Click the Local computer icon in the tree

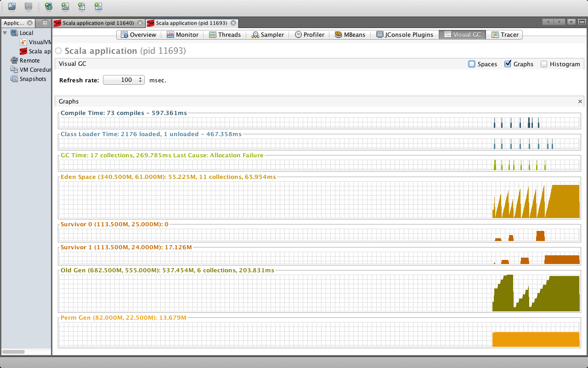[x=14, y=33]
